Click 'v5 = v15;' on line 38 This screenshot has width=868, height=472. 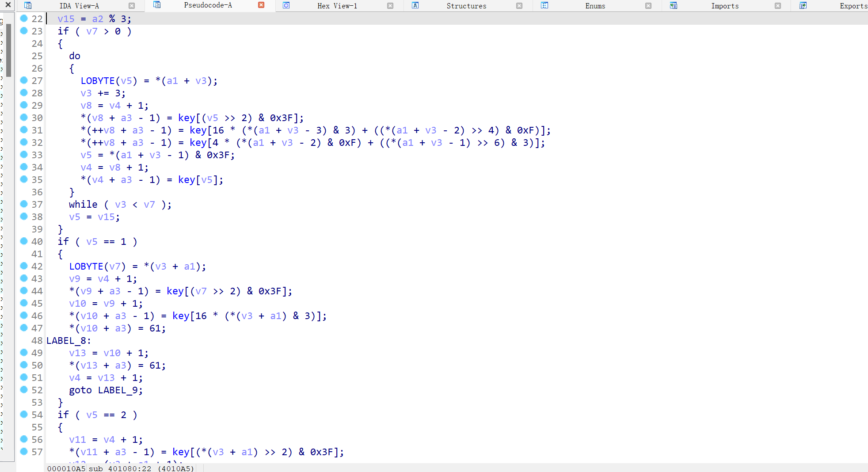click(x=94, y=217)
